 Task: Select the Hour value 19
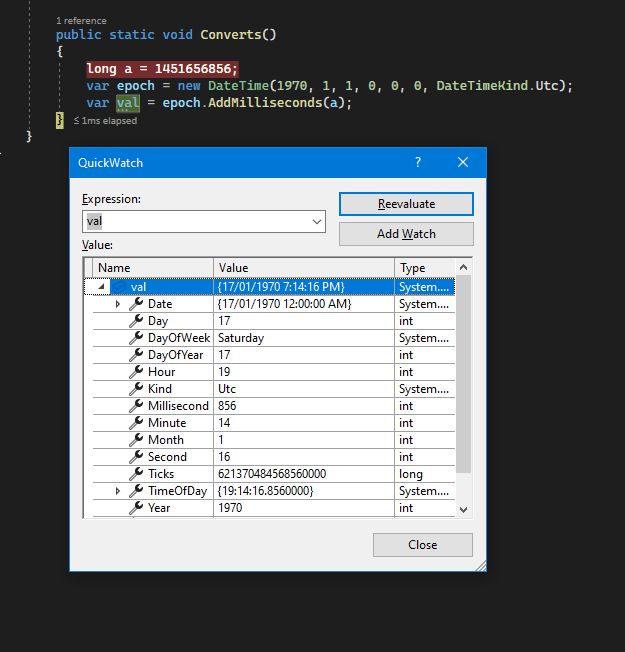[x=224, y=372]
